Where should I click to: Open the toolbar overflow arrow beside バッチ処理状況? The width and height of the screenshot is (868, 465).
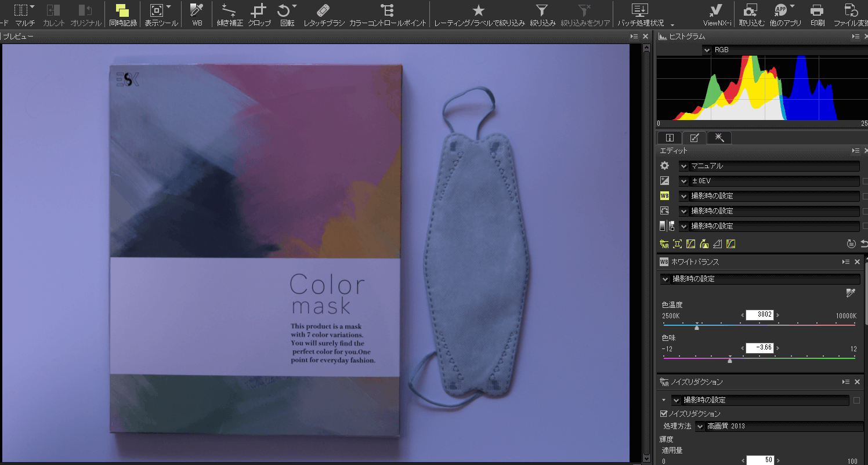pos(672,25)
